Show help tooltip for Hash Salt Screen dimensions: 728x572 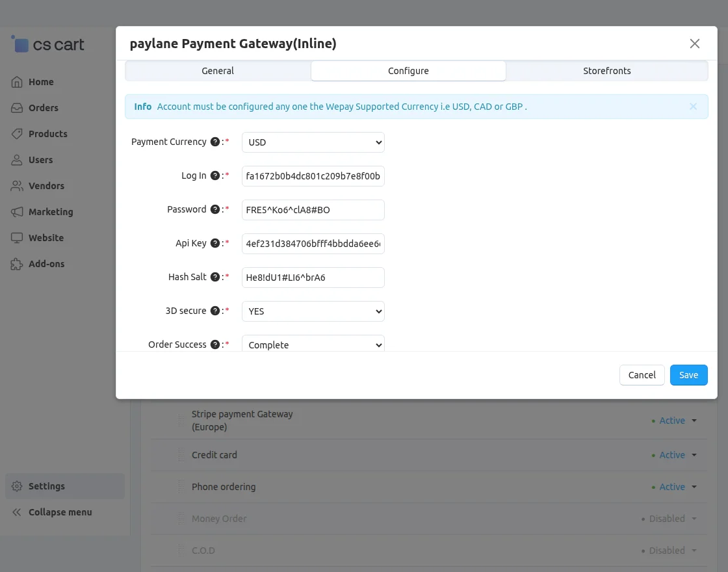click(x=215, y=277)
